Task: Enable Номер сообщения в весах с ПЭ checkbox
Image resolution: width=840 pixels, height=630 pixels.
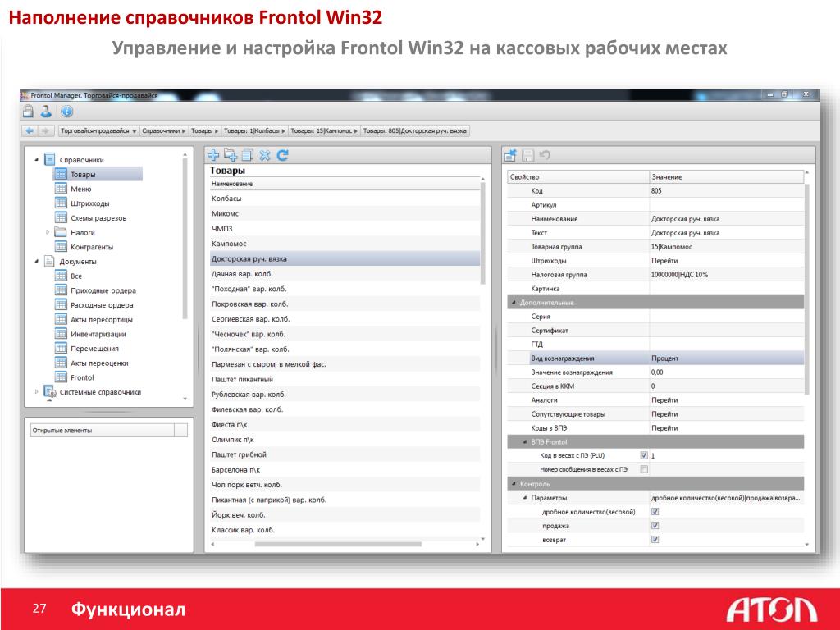Action: coord(644,469)
